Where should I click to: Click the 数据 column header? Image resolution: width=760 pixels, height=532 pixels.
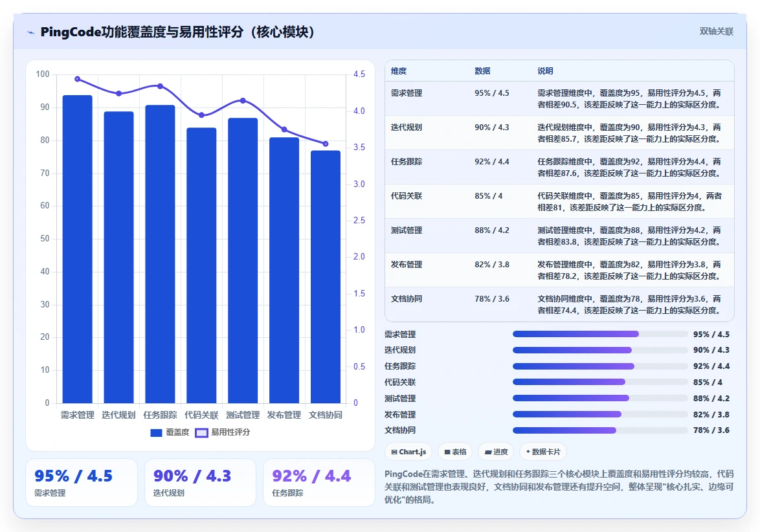[x=482, y=71]
